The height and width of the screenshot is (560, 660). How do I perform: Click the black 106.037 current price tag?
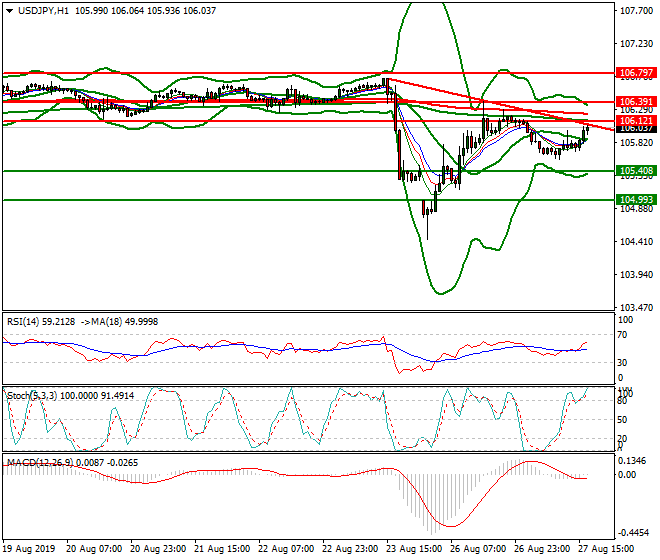(x=636, y=129)
